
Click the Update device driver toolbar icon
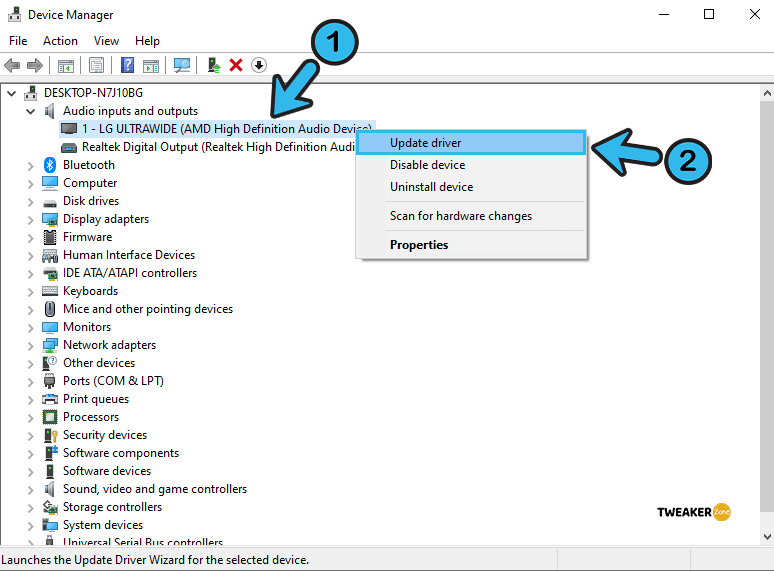coord(214,65)
